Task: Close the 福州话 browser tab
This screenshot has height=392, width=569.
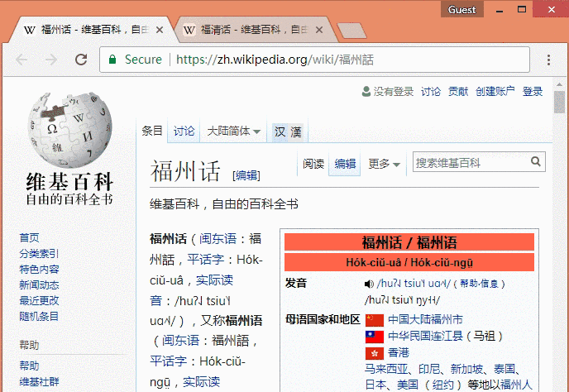Action: (x=160, y=30)
